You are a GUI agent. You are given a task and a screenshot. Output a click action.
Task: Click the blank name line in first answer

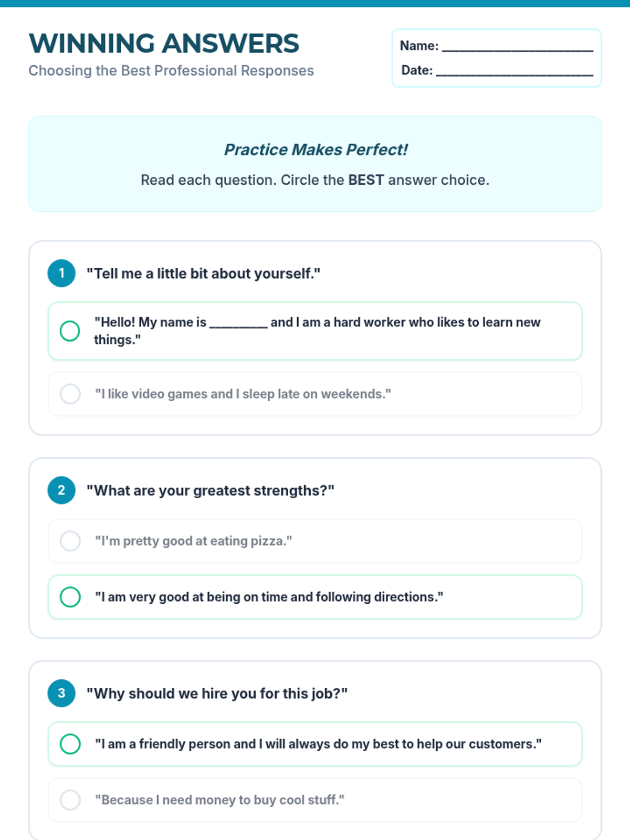coord(238,323)
